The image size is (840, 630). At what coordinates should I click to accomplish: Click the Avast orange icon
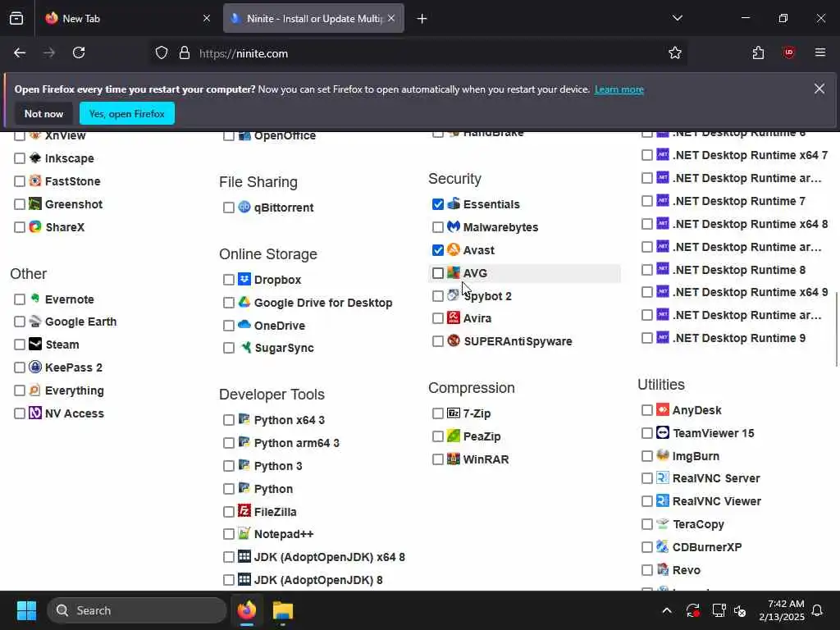[453, 249]
